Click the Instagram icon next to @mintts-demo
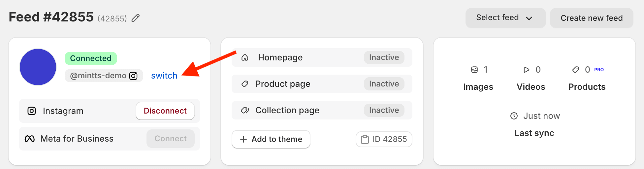 coord(133,76)
